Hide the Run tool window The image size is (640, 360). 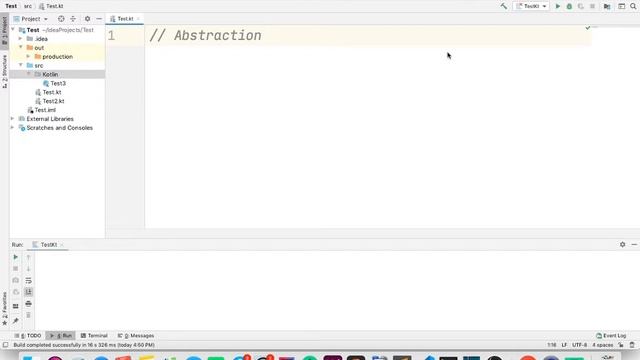(x=634, y=244)
